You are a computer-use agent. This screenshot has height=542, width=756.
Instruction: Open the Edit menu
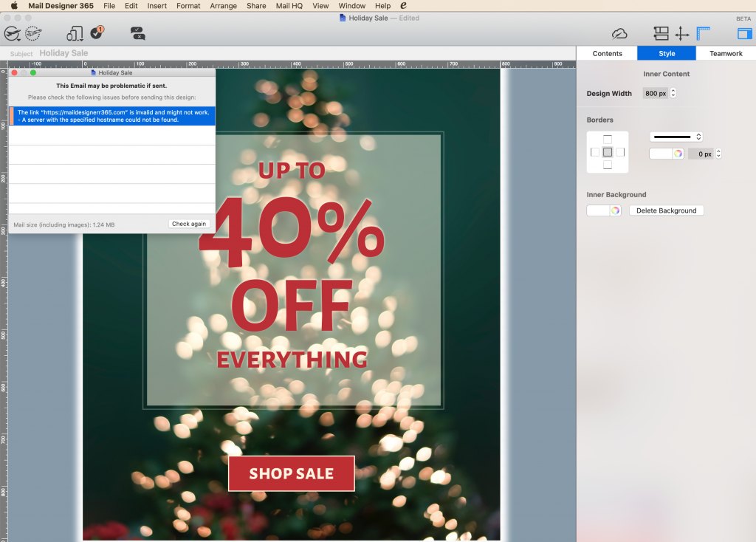point(131,6)
